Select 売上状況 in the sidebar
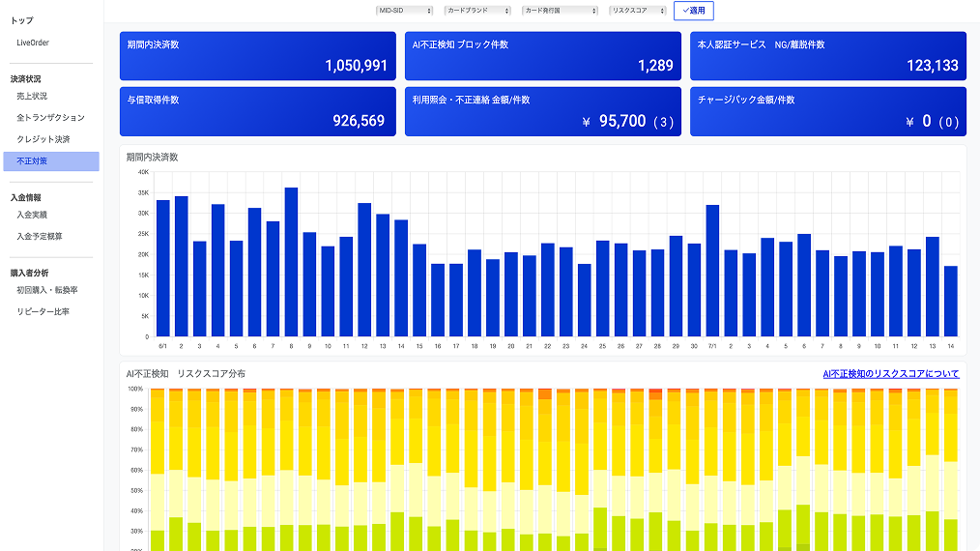The image size is (980, 551). pos(32,96)
